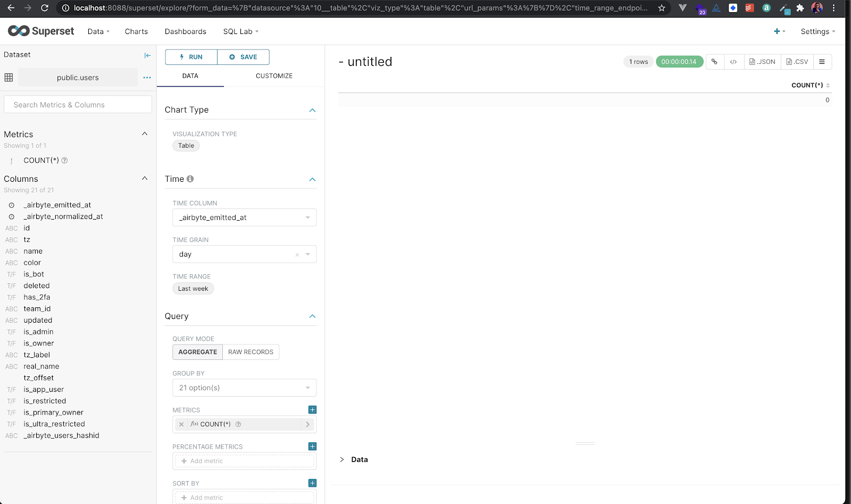Open the Dashboards page
851x504 pixels.
pyautogui.click(x=185, y=31)
